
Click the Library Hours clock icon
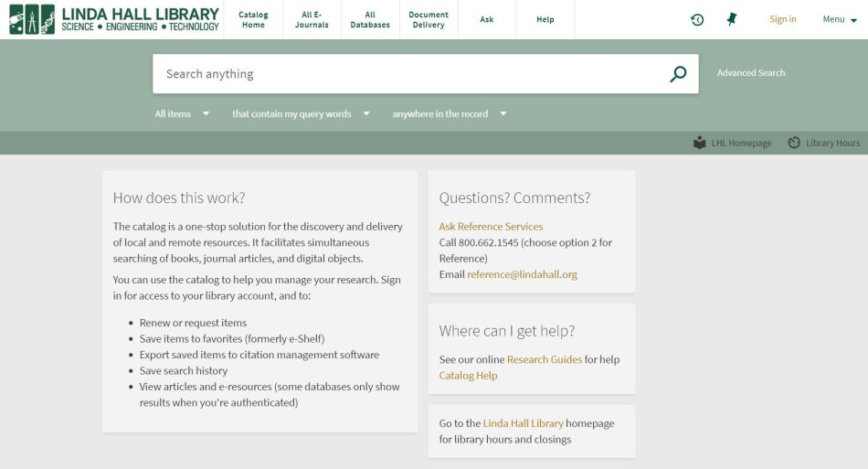794,143
